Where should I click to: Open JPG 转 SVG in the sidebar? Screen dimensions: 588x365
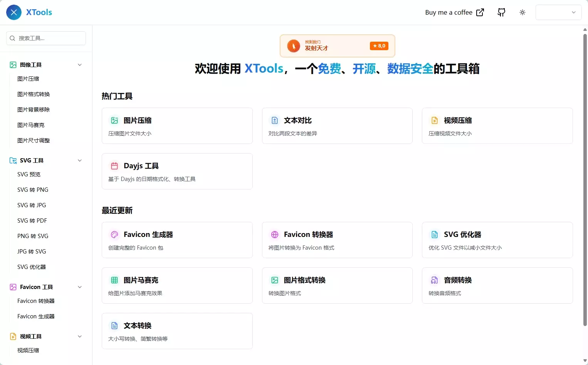pyautogui.click(x=32, y=252)
